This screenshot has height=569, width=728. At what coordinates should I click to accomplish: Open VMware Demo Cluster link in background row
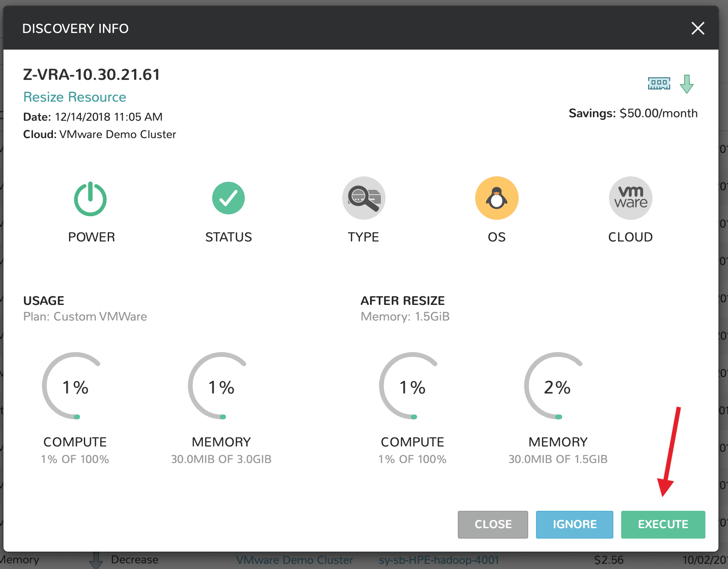point(295,560)
